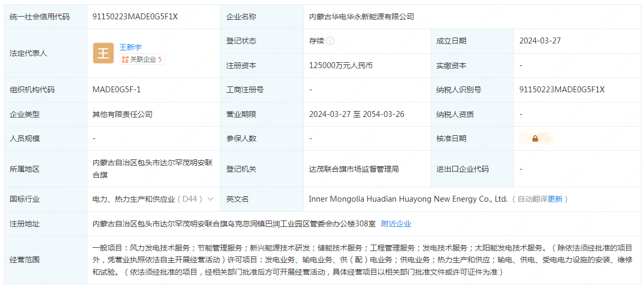Open 关联企业 5 related companies tag

coord(141,60)
